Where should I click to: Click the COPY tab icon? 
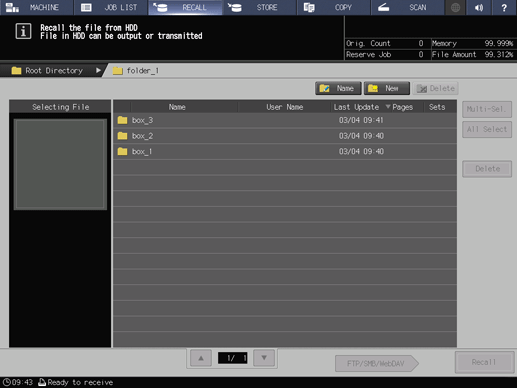point(309,7)
